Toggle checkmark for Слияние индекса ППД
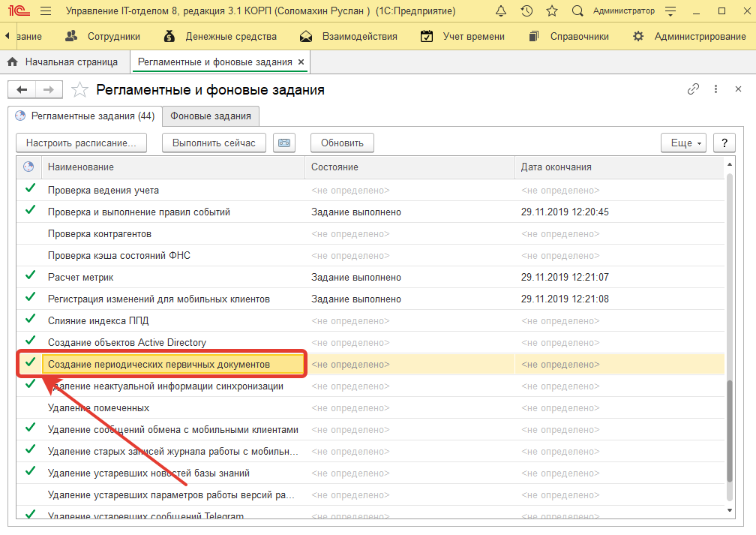The image size is (756, 535). click(x=30, y=320)
